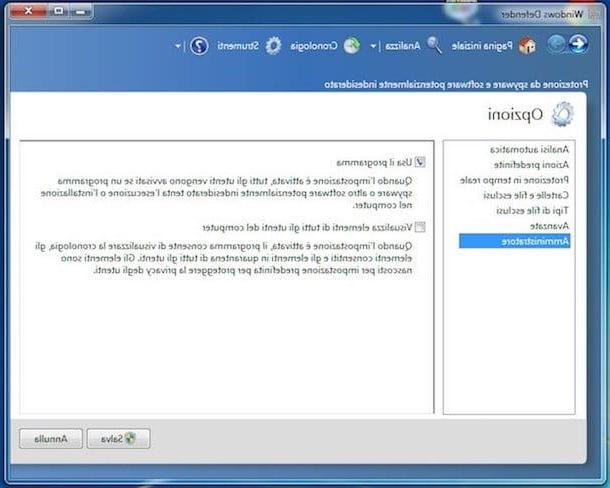Click paragraph mentioning cronologia and quarantena
Viewport: 610px width, 488px height.
pos(224,258)
